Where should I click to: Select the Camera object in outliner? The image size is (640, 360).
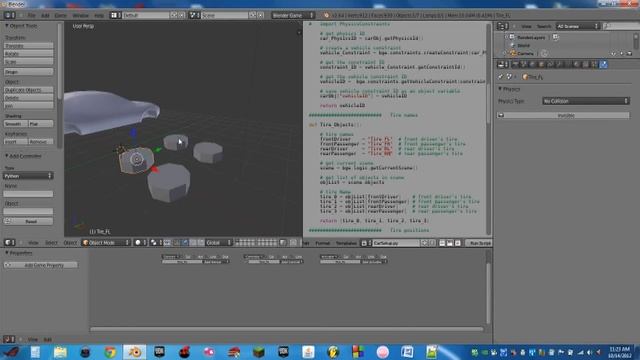pyautogui.click(x=524, y=53)
